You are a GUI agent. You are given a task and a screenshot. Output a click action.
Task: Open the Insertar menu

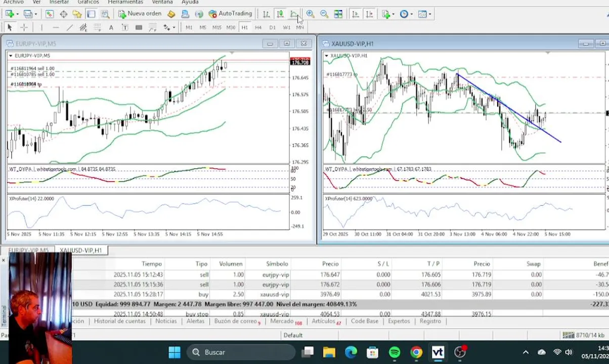pos(59,2)
